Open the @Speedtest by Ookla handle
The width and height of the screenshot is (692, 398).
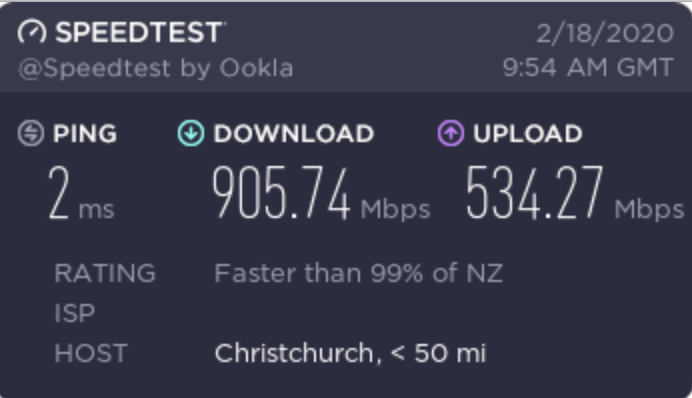[x=155, y=69]
